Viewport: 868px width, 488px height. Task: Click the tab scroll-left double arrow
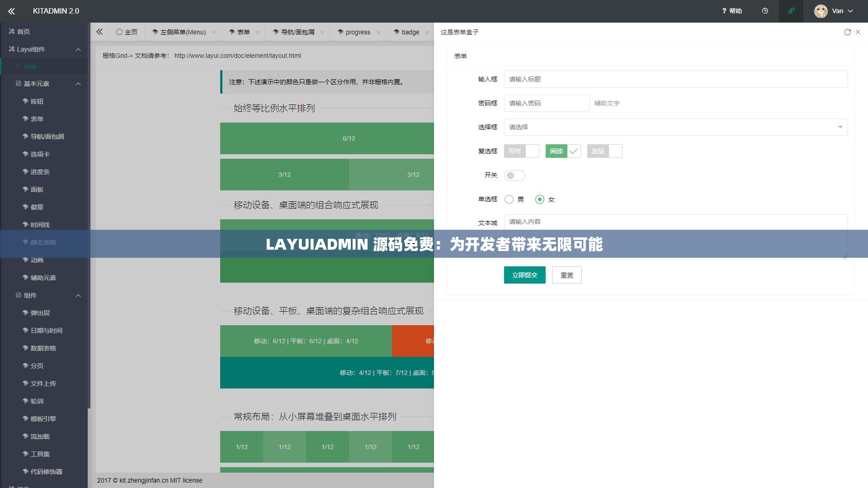pyautogui.click(x=99, y=32)
